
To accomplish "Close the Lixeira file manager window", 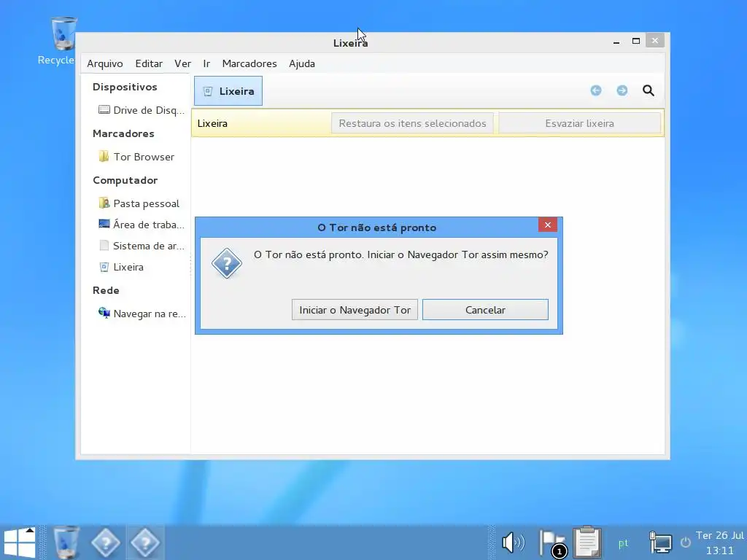I will (x=655, y=41).
